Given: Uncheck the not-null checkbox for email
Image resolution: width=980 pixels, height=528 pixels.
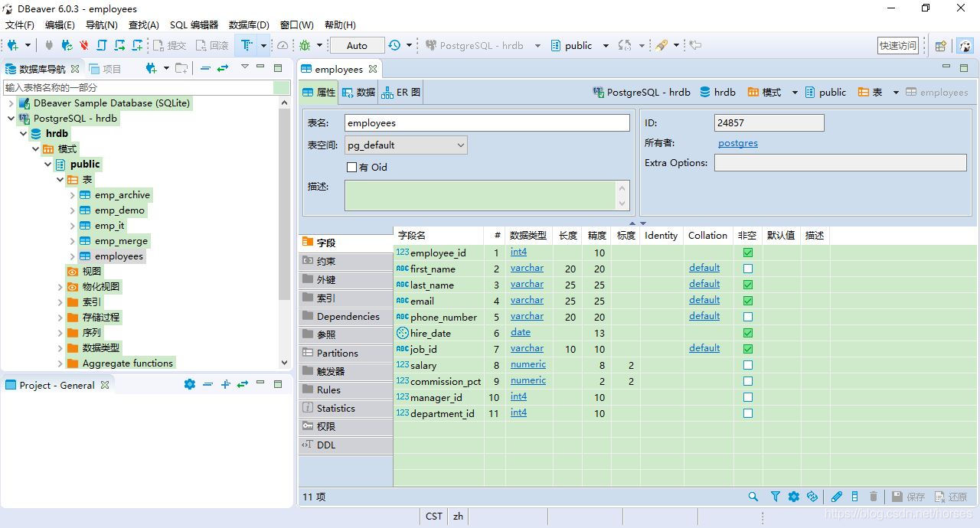Looking at the screenshot, I should click(748, 301).
